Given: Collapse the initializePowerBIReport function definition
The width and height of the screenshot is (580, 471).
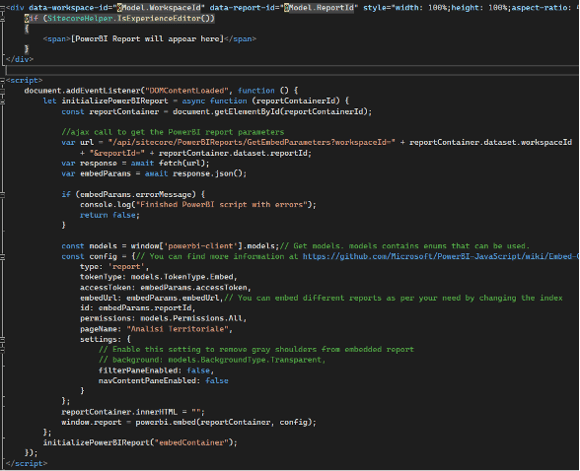Looking at the screenshot, I should pyautogui.click(x=2, y=101).
